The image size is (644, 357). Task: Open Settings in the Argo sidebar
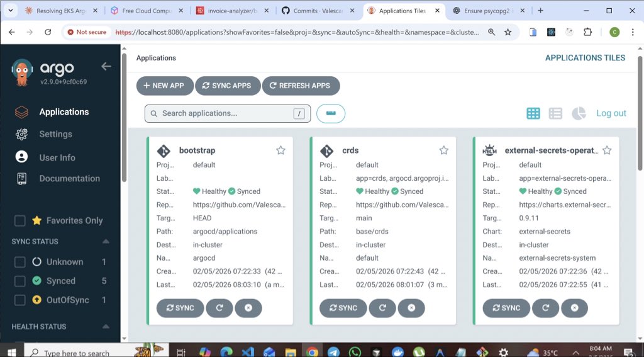[55, 134]
